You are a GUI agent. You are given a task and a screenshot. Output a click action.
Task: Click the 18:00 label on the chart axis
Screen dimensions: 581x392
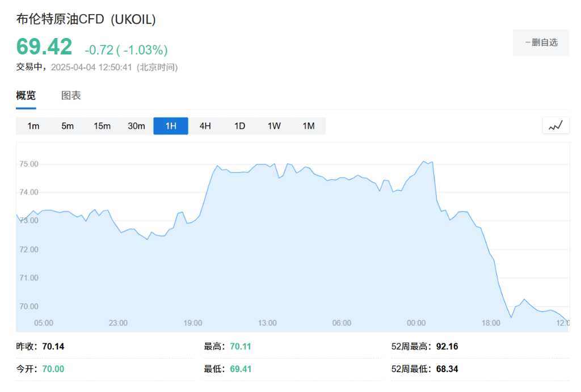(490, 323)
